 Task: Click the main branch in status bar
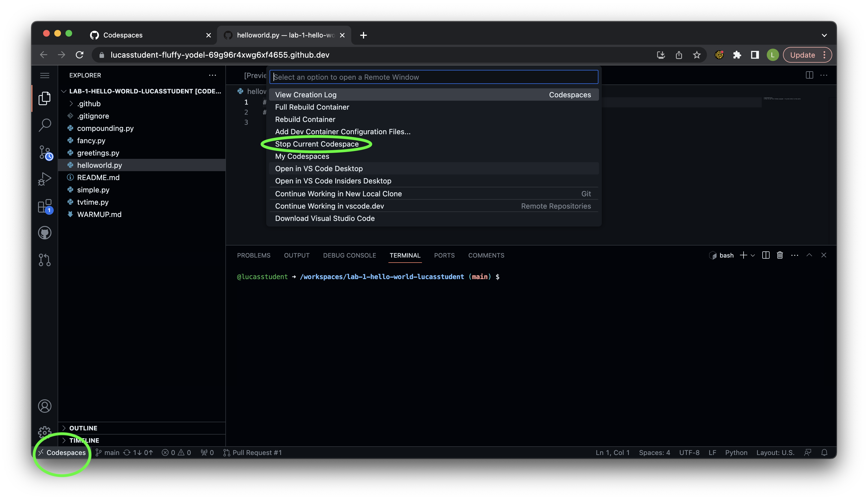107,453
